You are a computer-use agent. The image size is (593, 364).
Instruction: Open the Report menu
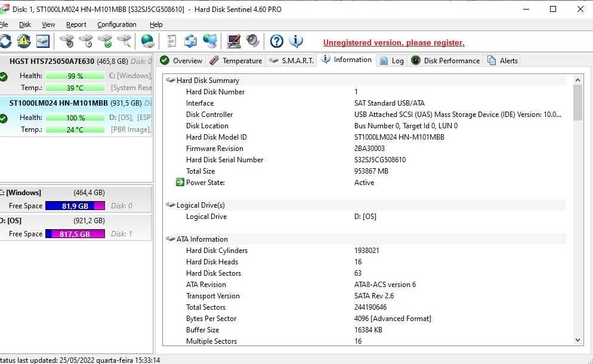click(76, 24)
